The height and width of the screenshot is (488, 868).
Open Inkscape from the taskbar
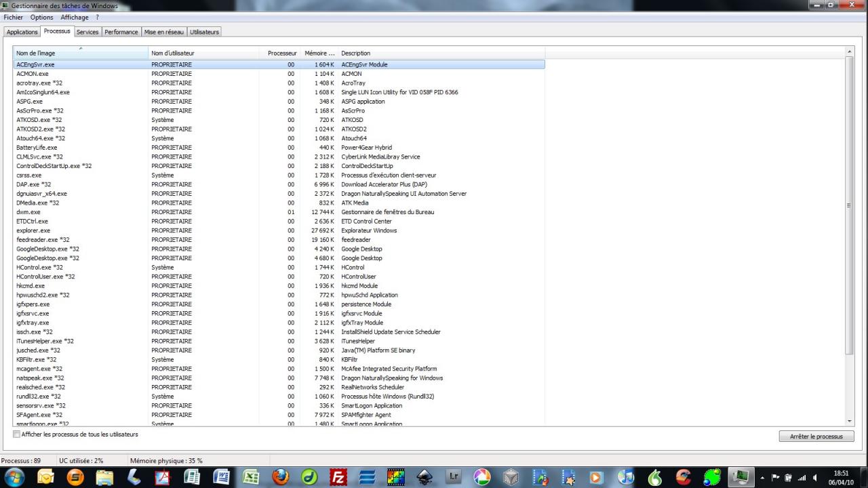coord(425,477)
